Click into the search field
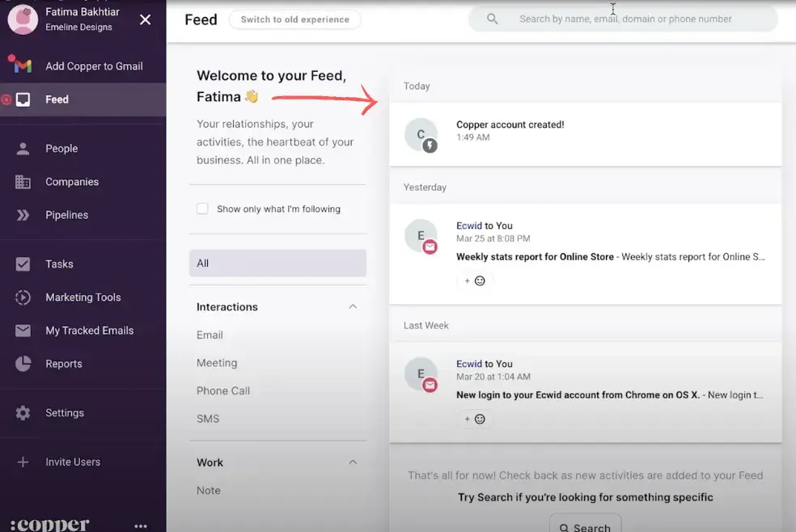The height and width of the screenshot is (532, 796). (x=623, y=18)
